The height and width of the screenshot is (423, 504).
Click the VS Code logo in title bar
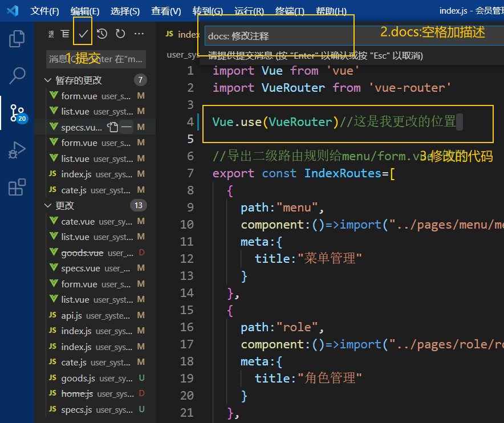(x=13, y=11)
